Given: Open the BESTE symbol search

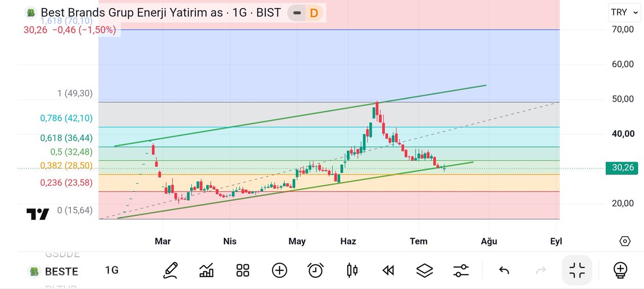Looking at the screenshot, I should pyautogui.click(x=61, y=271).
